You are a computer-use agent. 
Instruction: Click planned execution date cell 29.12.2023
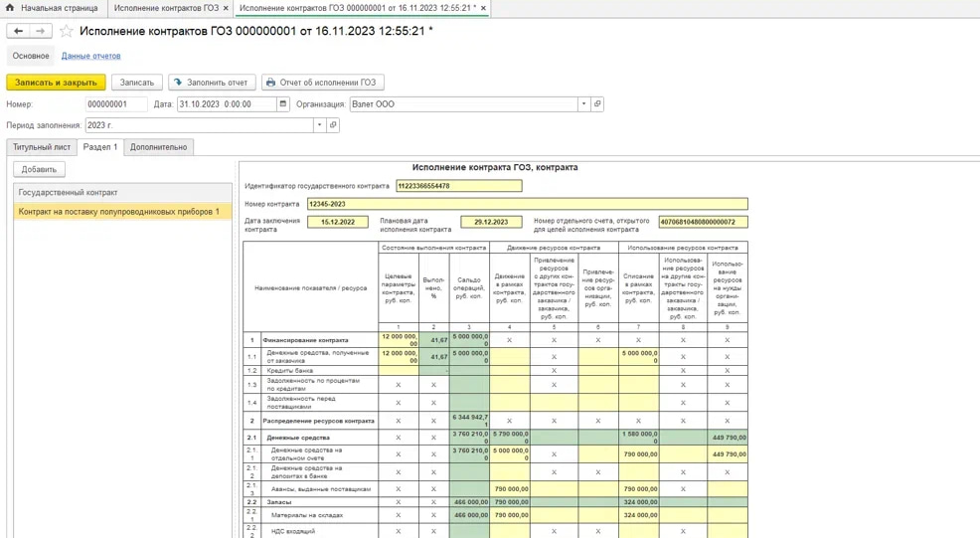click(x=491, y=222)
